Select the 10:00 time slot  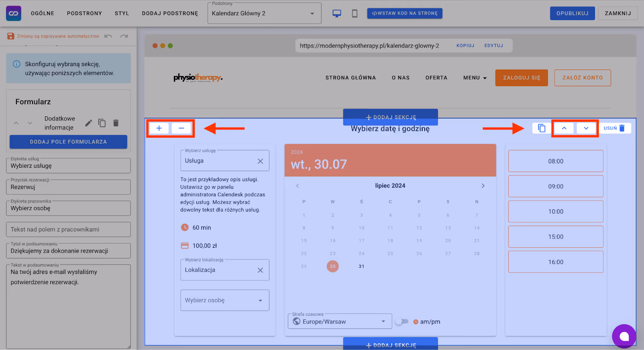tap(555, 212)
